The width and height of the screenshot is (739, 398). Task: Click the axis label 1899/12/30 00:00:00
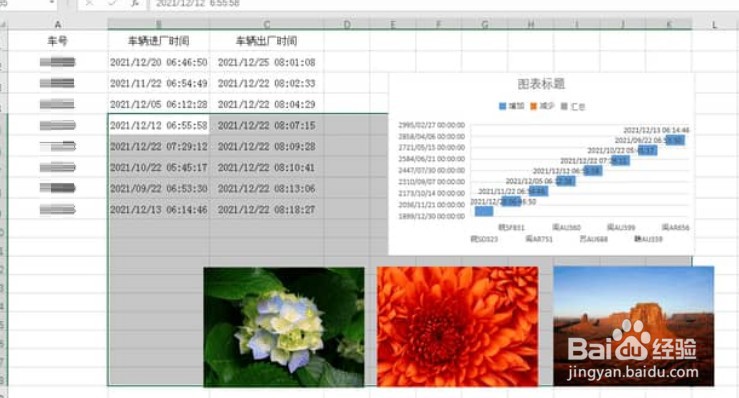click(x=432, y=216)
